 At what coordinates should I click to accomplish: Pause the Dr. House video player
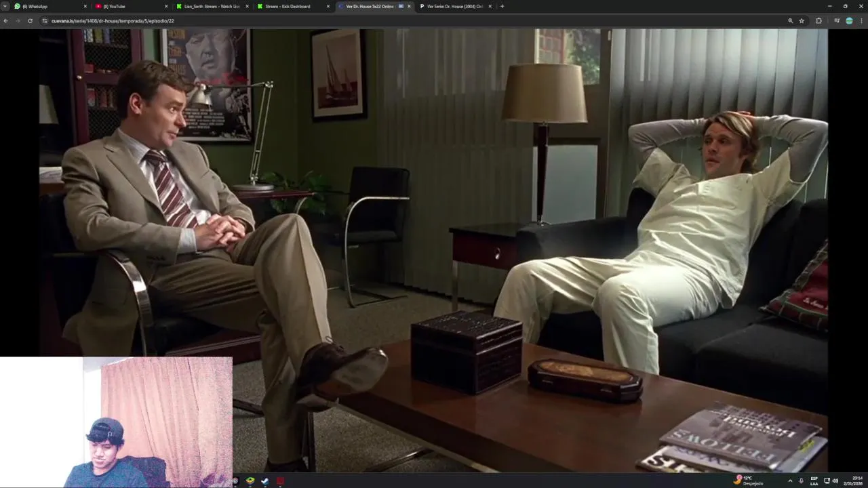pos(433,249)
